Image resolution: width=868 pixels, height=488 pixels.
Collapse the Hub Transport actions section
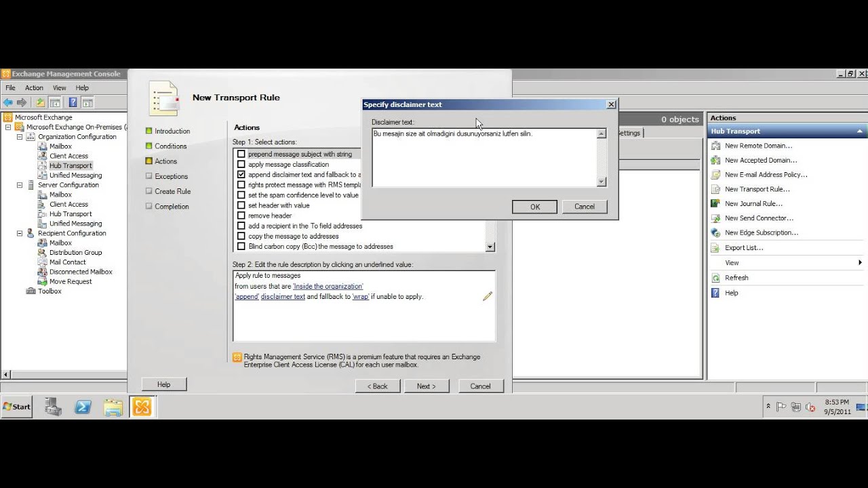pos(859,131)
